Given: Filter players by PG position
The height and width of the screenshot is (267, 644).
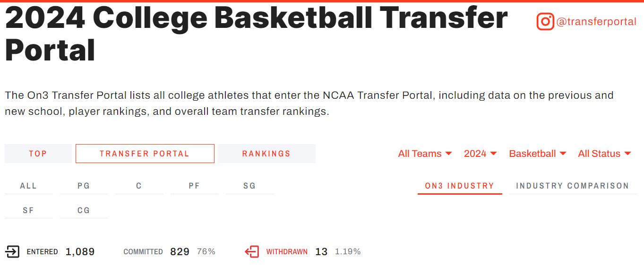Looking at the screenshot, I should [x=84, y=186].
